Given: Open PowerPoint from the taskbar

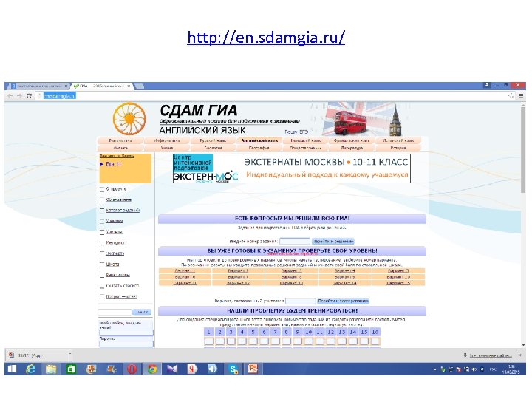Looking at the screenshot, I should tap(253, 369).
